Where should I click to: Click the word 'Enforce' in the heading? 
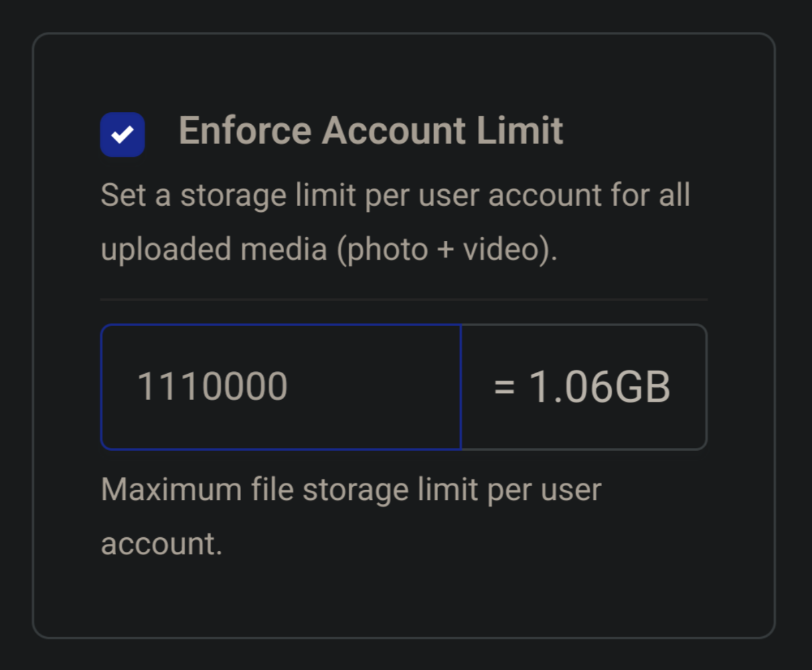click(x=245, y=130)
